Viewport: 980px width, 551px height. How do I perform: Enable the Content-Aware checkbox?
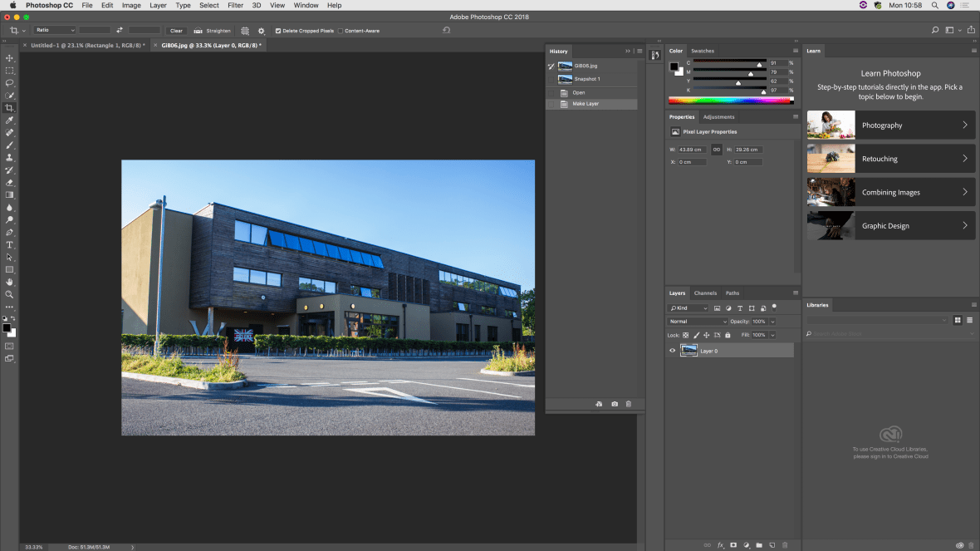point(341,31)
